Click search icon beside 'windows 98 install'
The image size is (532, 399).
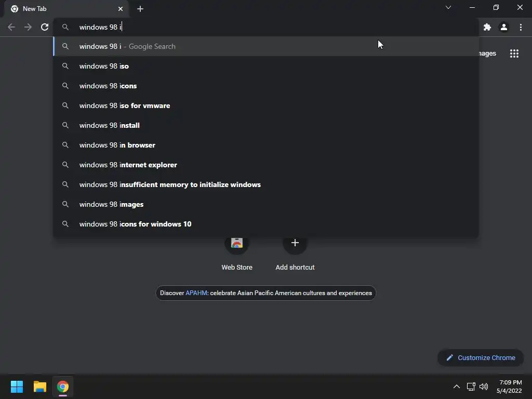click(65, 125)
